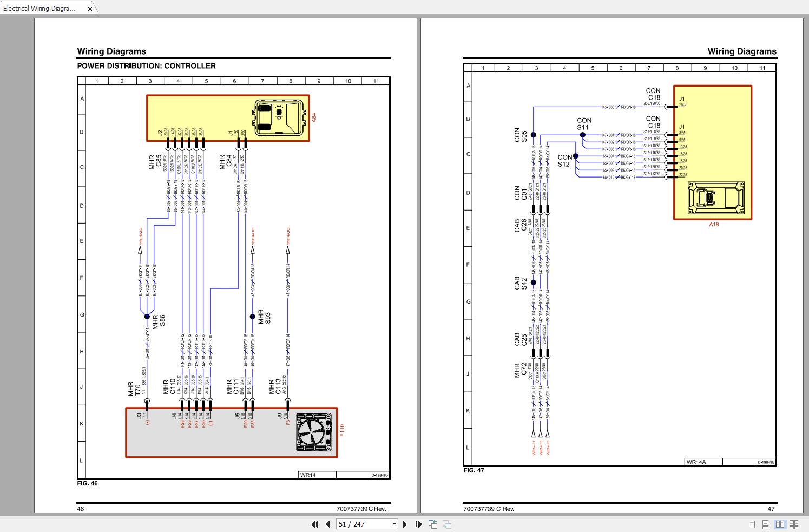Close the Electrical Wiring Diagram tab

coord(90,9)
